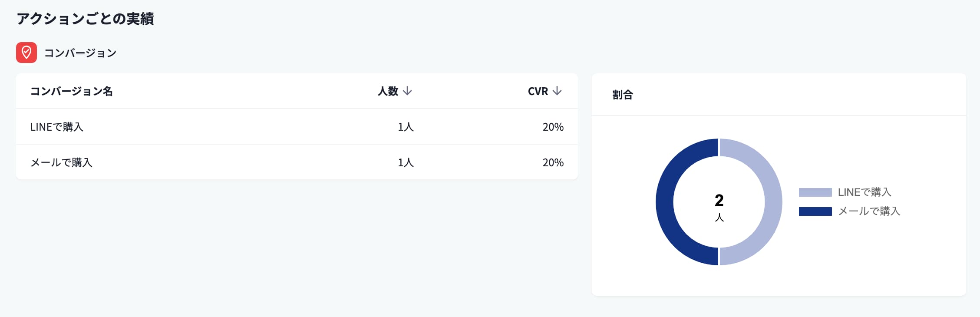Viewport: 980px width, 317px height.
Task: Select the LINEで購入 table row name
Action: click(56, 127)
